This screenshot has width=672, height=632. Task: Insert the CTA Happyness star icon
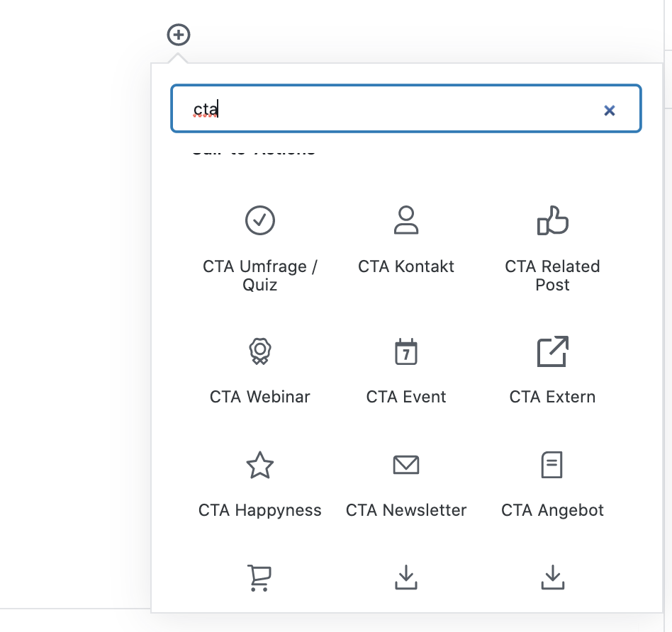[x=260, y=465]
